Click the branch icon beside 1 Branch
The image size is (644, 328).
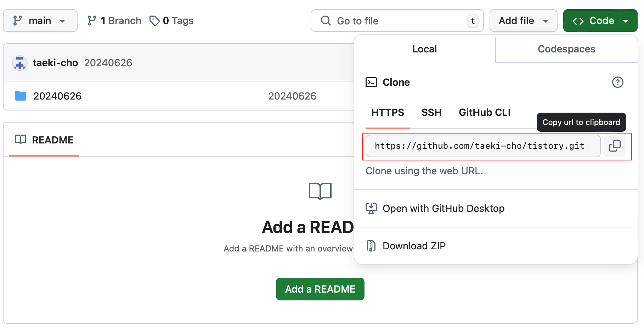click(92, 21)
